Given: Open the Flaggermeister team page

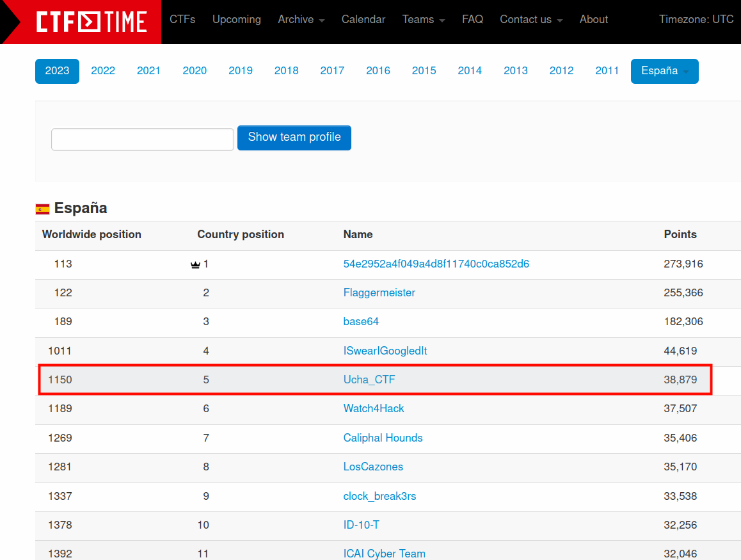Looking at the screenshot, I should click(379, 293).
